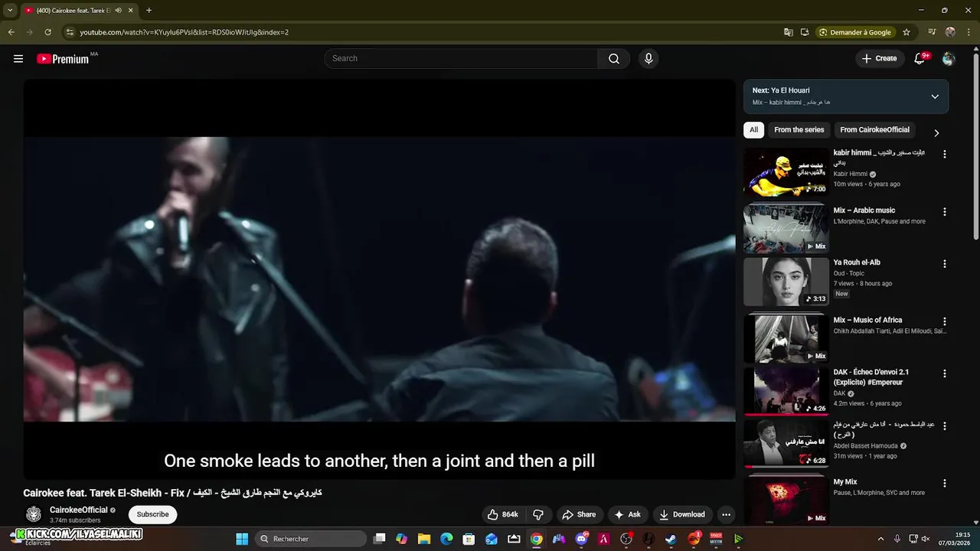The height and width of the screenshot is (551, 980).
Task: Show more filter chips with right arrow
Action: (x=936, y=133)
